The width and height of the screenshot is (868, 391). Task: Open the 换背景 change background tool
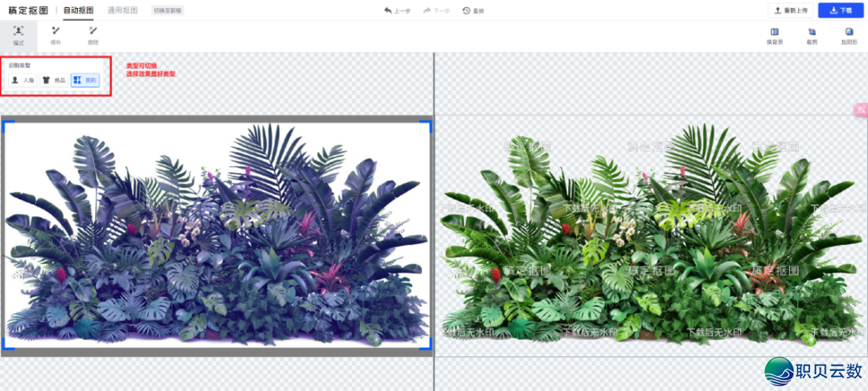pos(775,36)
